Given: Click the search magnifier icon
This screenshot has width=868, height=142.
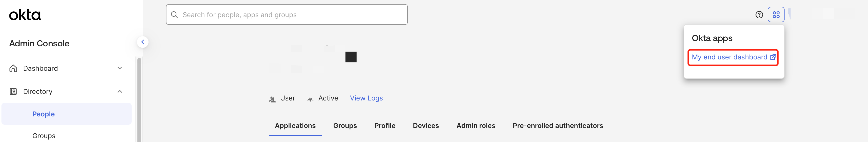Looking at the screenshot, I should (174, 15).
